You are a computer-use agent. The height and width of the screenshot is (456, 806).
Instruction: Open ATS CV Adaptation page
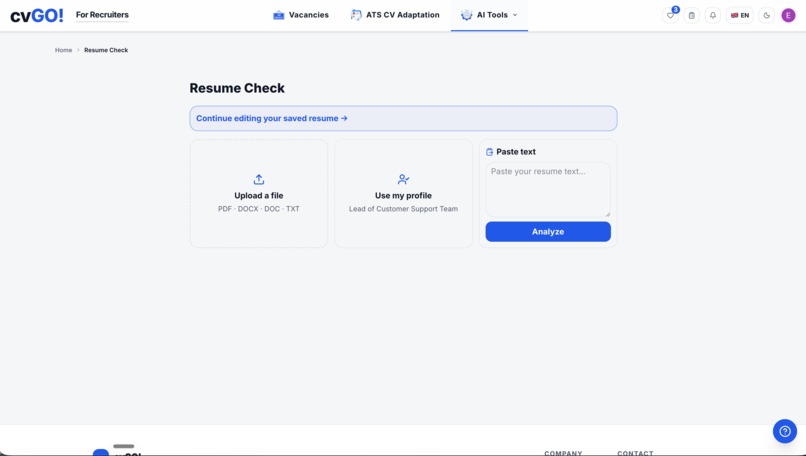[395, 15]
